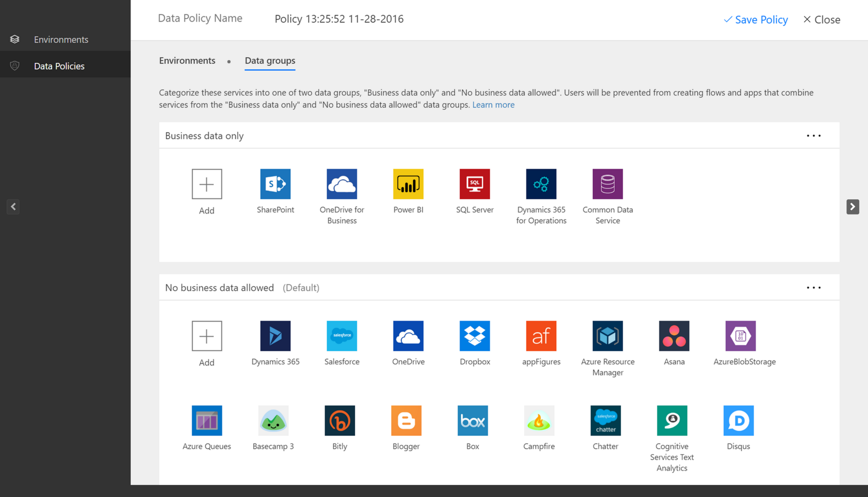Click the SharePoint icon in Business data only
This screenshot has height=497, width=868.
[x=275, y=184]
